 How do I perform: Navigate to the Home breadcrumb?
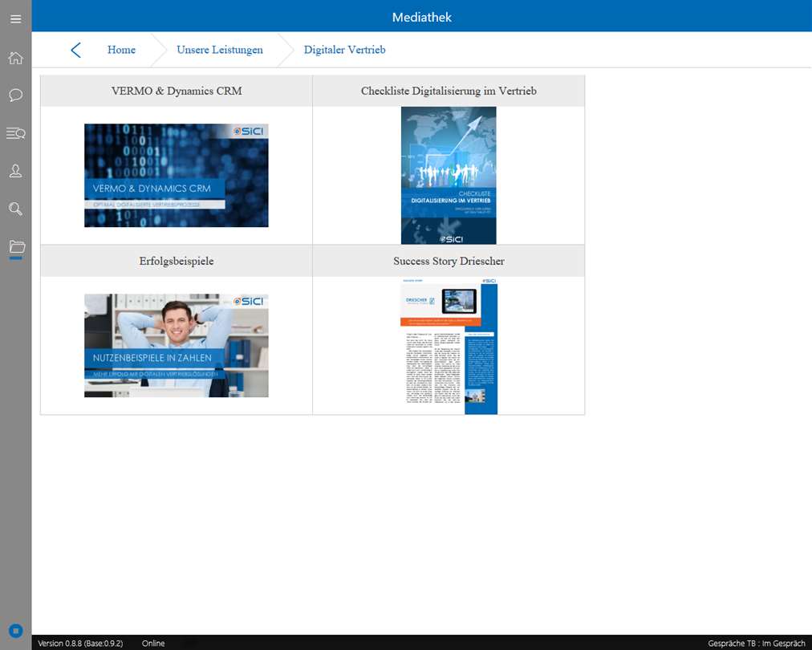coord(121,50)
